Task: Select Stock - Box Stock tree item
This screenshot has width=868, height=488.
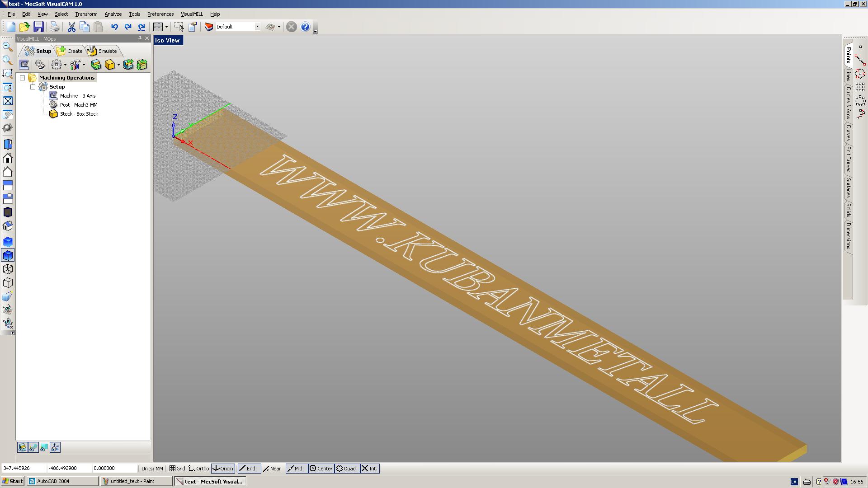Action: coord(79,114)
